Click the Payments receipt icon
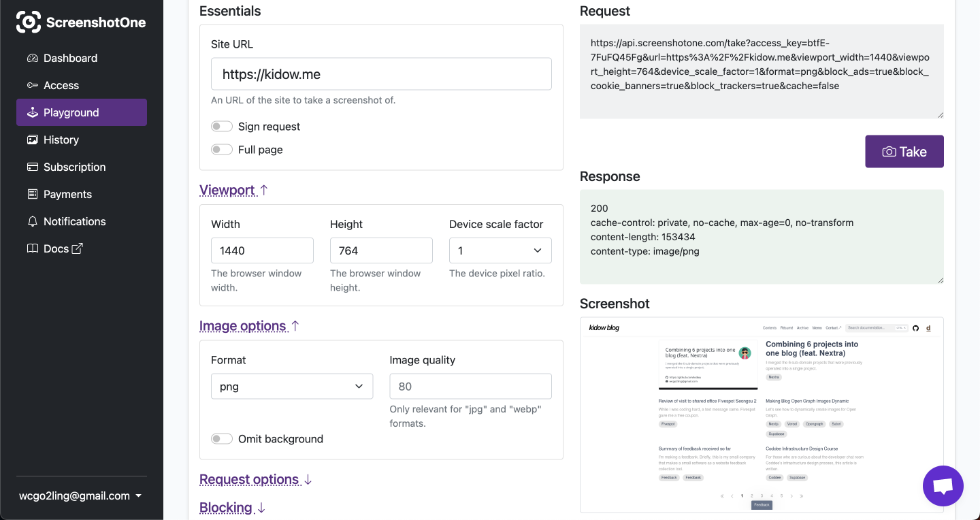The height and width of the screenshot is (520, 980). tap(33, 194)
